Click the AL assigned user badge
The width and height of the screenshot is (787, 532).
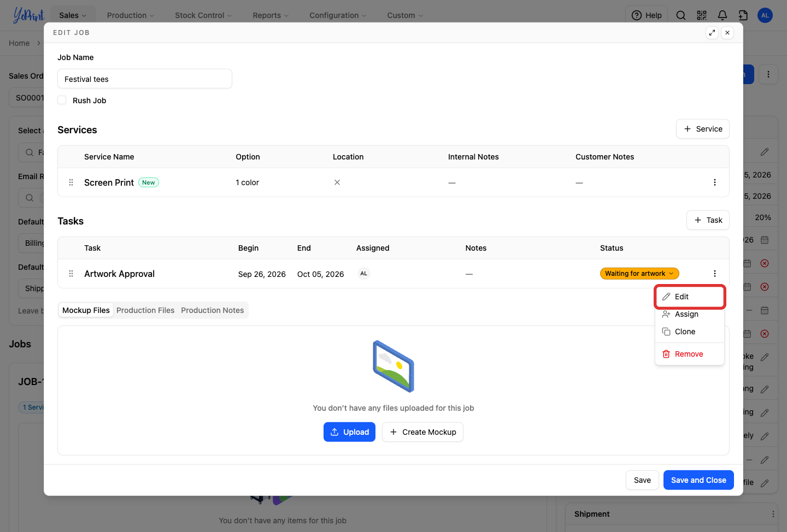pos(364,274)
